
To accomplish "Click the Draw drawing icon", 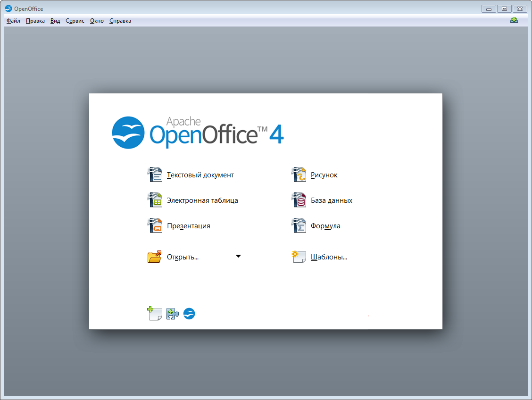I will pos(299,175).
